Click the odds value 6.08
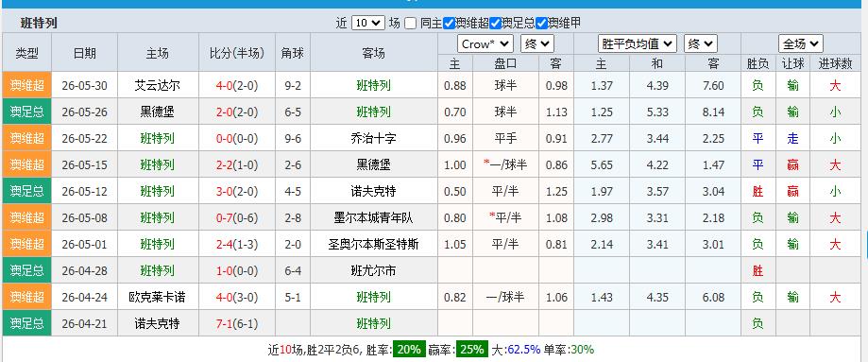868x362 pixels. (713, 298)
